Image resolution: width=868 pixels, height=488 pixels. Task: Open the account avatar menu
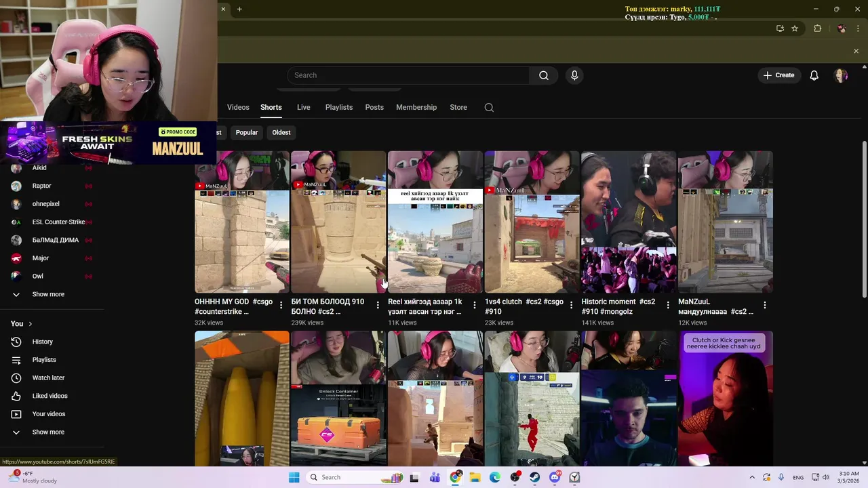841,75
